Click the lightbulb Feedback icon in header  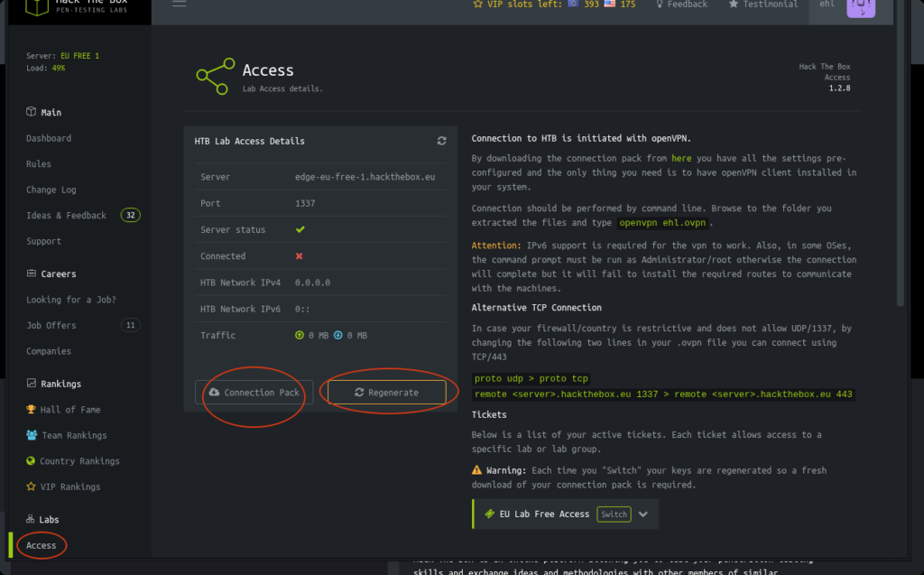671,5
